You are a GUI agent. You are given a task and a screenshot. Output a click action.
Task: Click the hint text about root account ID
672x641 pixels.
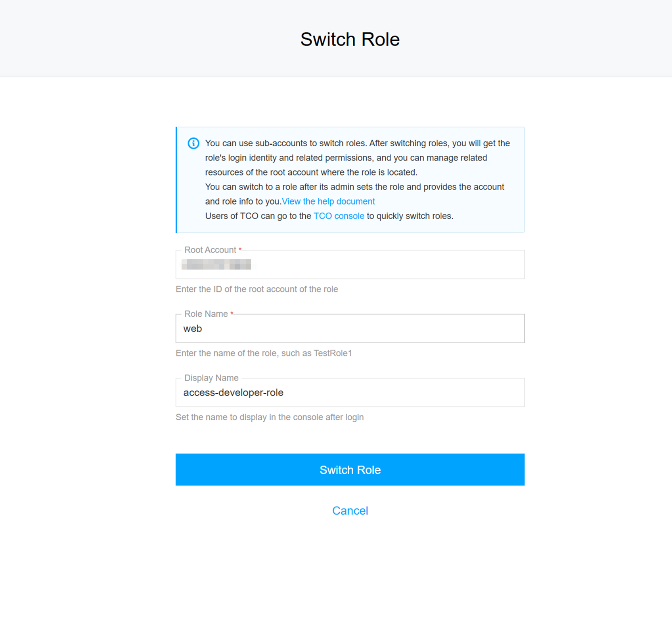257,289
